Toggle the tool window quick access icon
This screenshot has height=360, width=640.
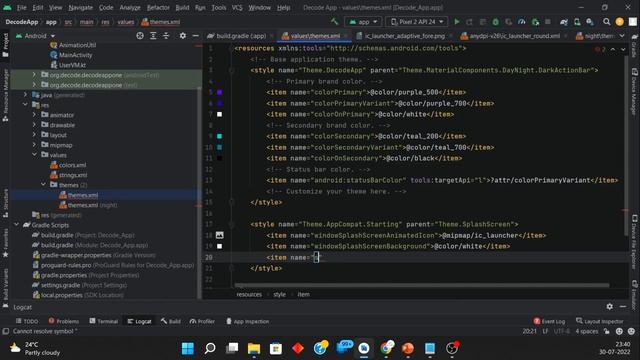pos(5,331)
